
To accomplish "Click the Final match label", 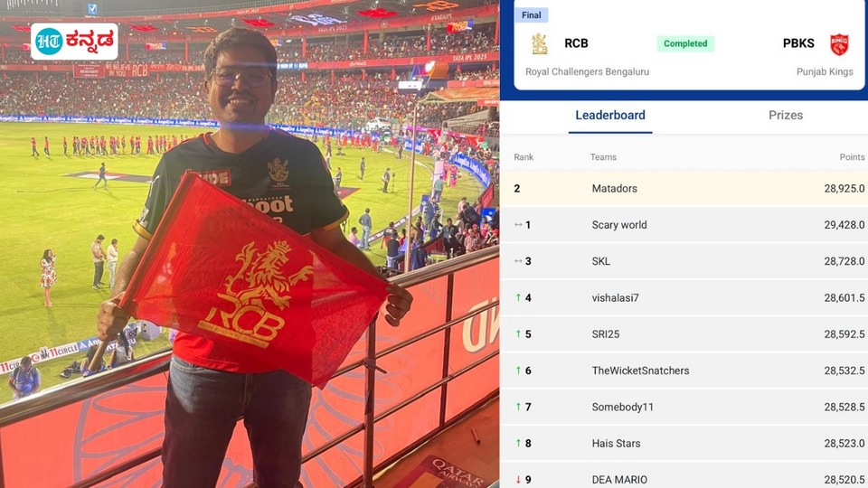I will pyautogui.click(x=532, y=15).
